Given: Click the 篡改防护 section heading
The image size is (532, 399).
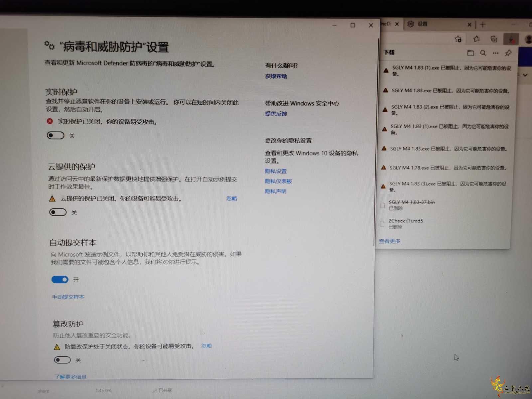Looking at the screenshot, I should tap(68, 324).
